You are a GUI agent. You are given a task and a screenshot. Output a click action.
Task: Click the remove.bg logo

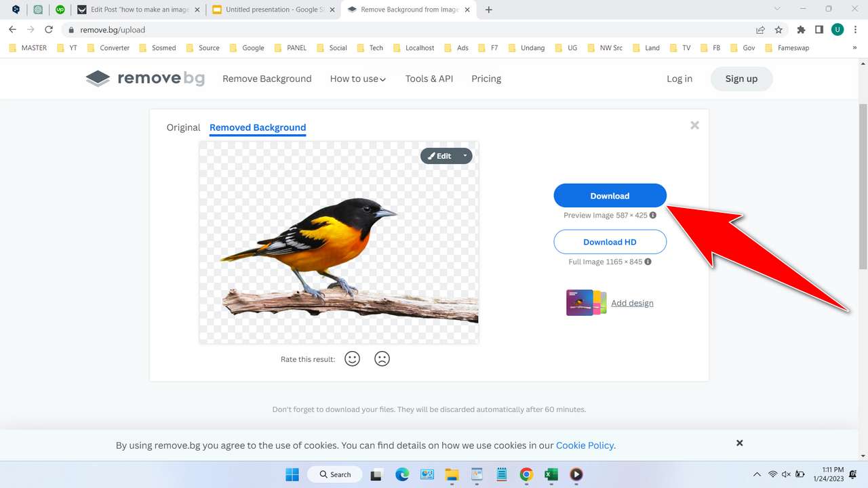pyautogui.click(x=144, y=78)
